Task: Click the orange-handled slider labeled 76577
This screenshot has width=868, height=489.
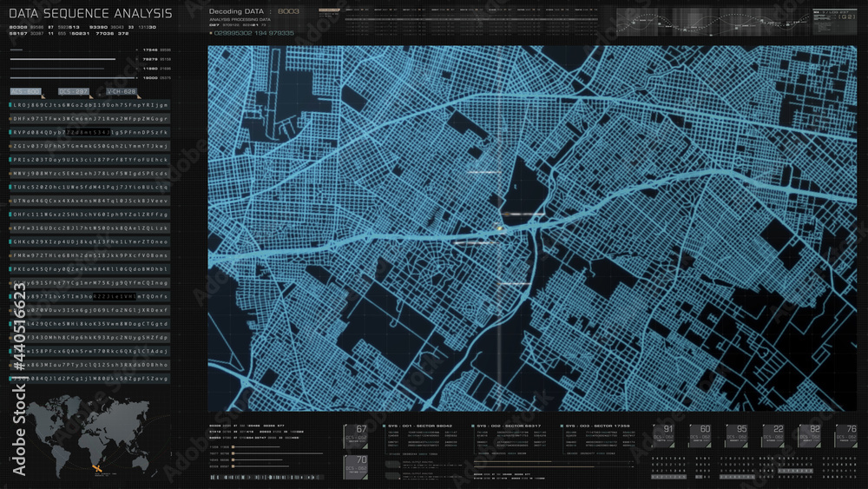Action: click(x=277, y=453)
